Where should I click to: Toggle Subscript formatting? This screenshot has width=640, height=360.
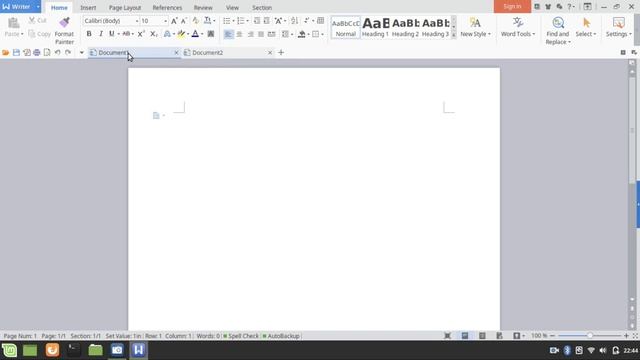(x=153, y=34)
